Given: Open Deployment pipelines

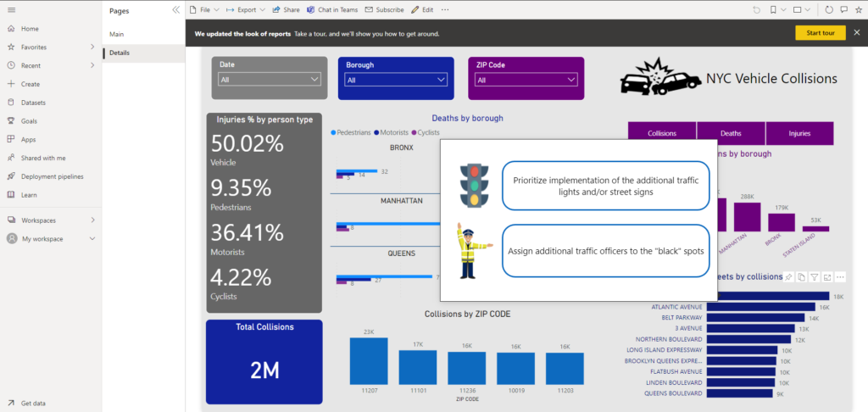Looking at the screenshot, I should pos(51,176).
